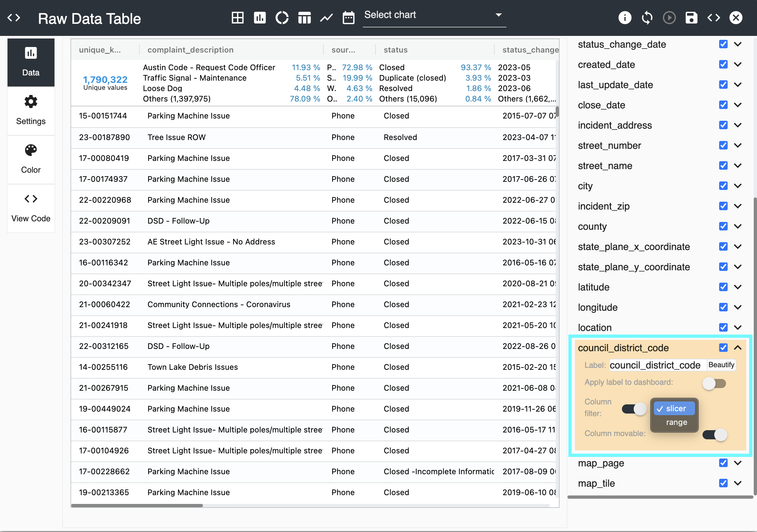Click the refresh sync icon
Image resolution: width=757 pixels, height=532 pixels.
tap(647, 18)
